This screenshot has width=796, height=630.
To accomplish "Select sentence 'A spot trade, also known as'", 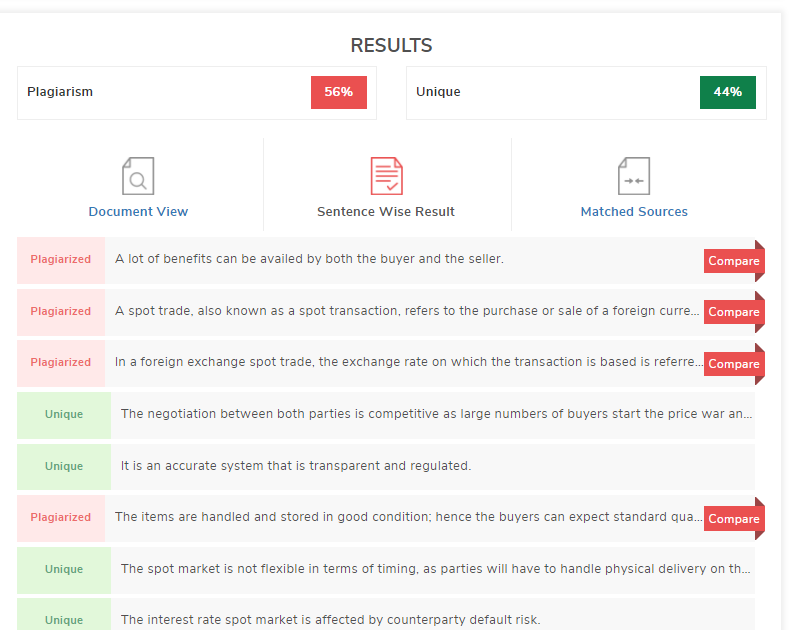I will pos(407,311).
